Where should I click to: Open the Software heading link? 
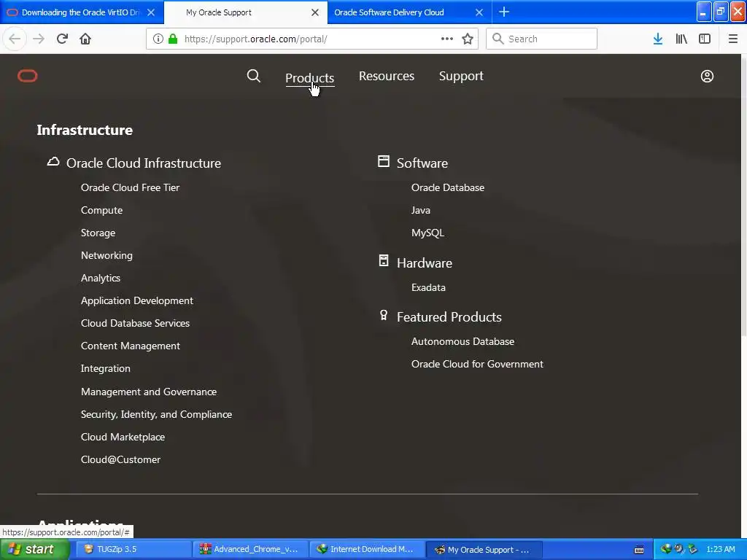pos(422,163)
